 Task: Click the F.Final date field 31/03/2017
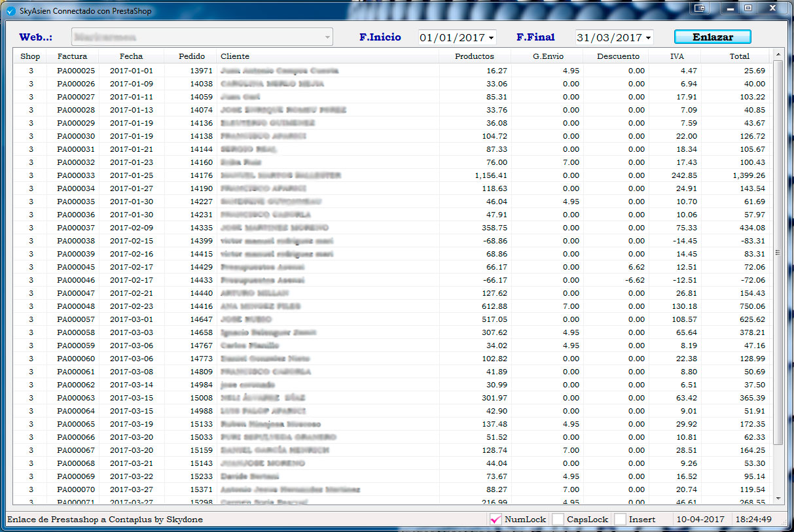pos(610,38)
